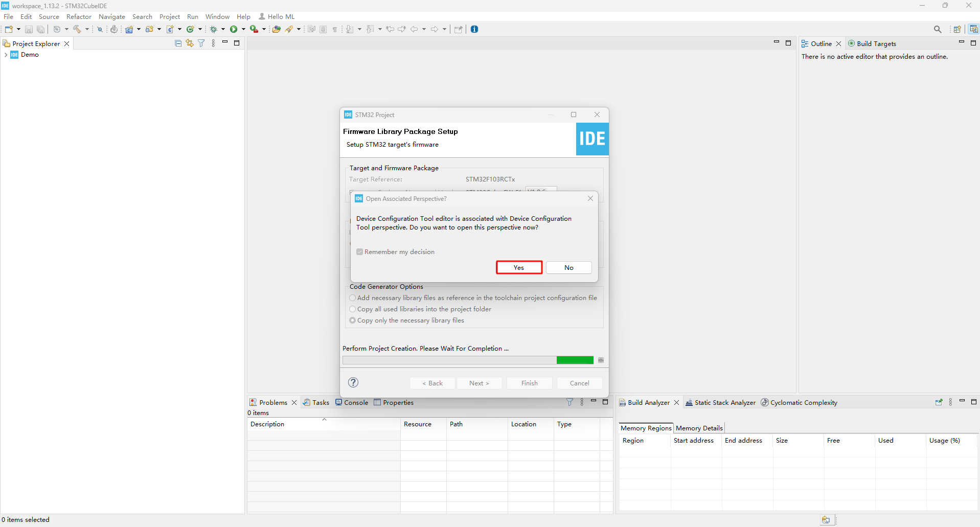The width and height of the screenshot is (980, 527).
Task: Click Yes to open associated perspective
Action: pyautogui.click(x=519, y=267)
